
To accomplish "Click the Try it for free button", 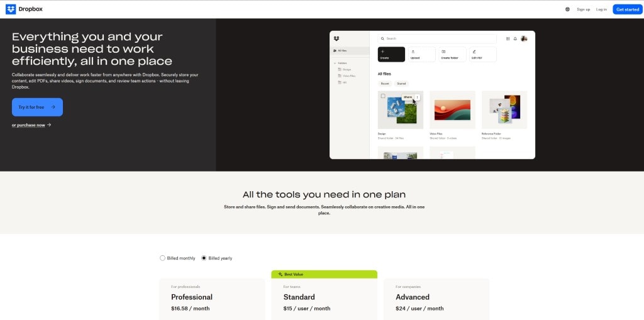I will (x=37, y=107).
